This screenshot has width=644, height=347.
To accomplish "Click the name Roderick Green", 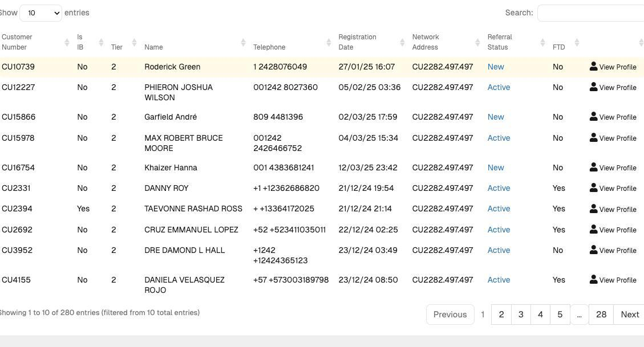I will (172, 67).
